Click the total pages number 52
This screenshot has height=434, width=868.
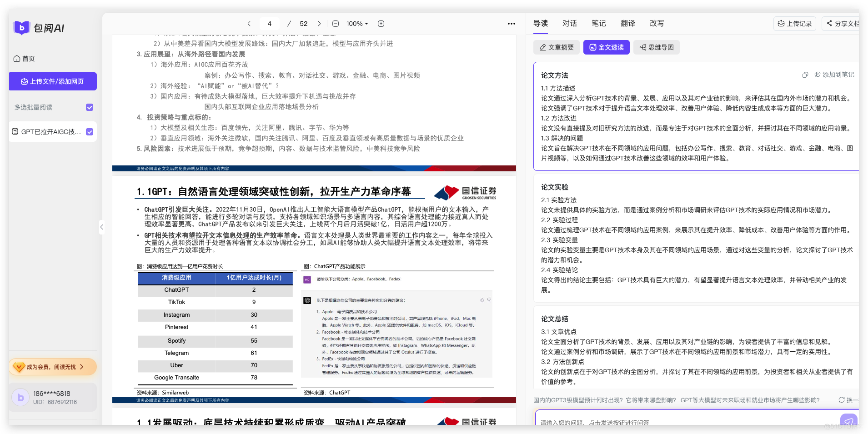pos(304,24)
